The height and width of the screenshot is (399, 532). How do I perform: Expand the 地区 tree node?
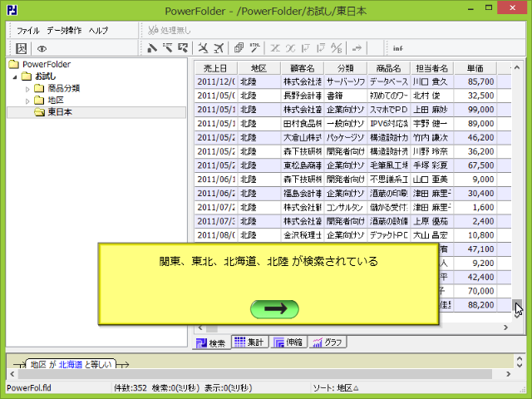(27, 101)
